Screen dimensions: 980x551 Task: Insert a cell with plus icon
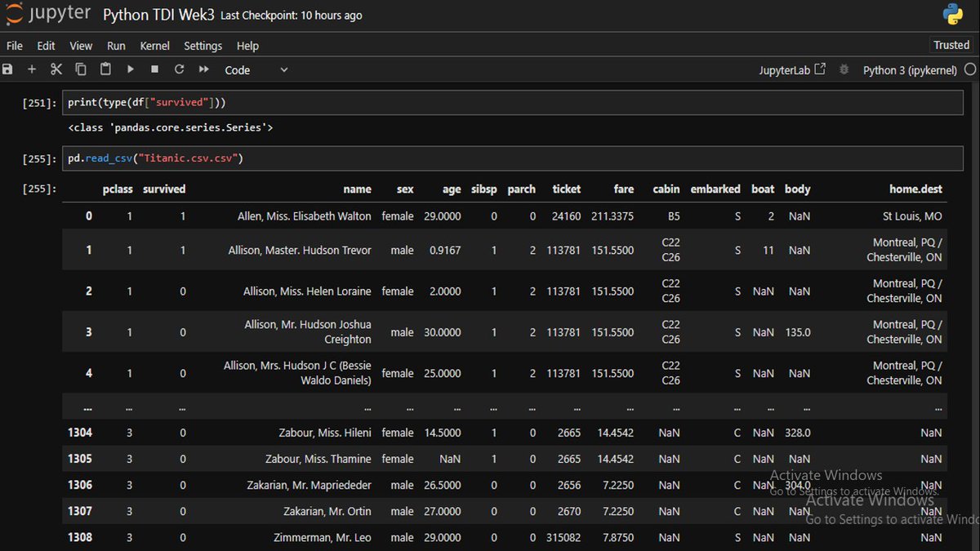pyautogui.click(x=32, y=70)
